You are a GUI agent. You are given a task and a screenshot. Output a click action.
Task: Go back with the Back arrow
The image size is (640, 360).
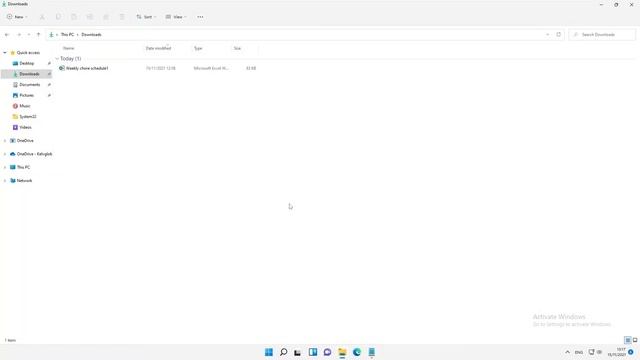(x=7, y=35)
